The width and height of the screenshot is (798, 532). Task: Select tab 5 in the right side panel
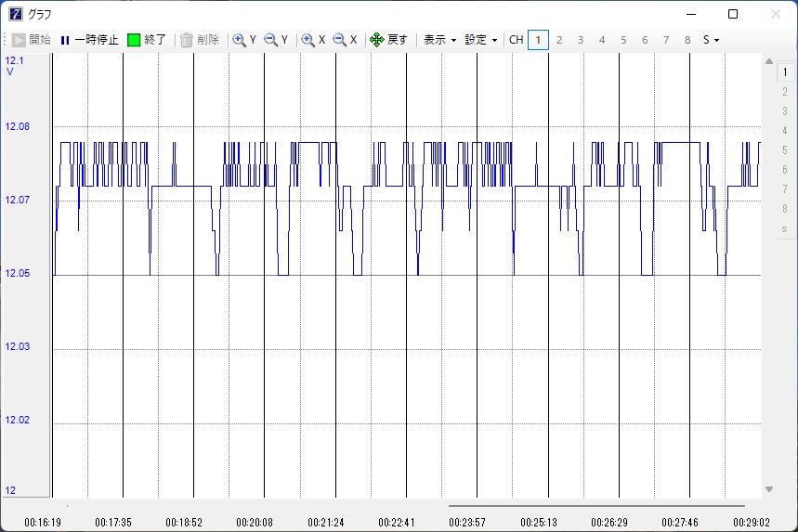784,149
